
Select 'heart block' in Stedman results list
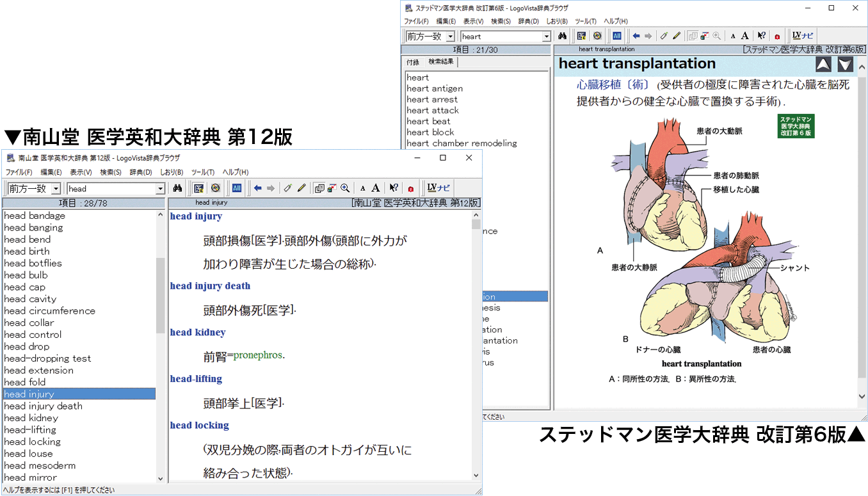tap(430, 132)
